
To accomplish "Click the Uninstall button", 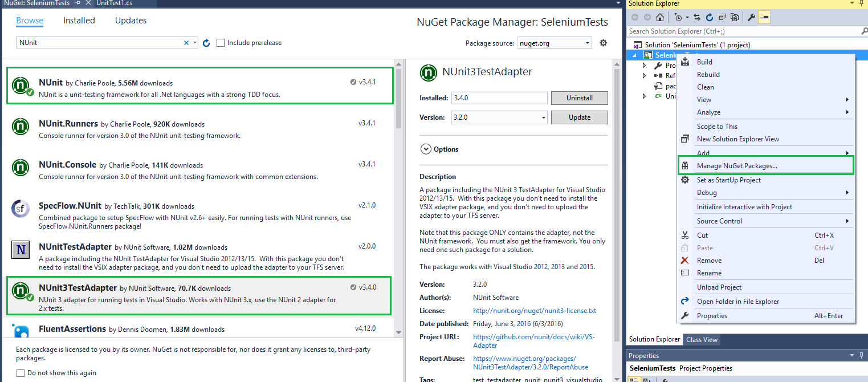I will [x=579, y=98].
